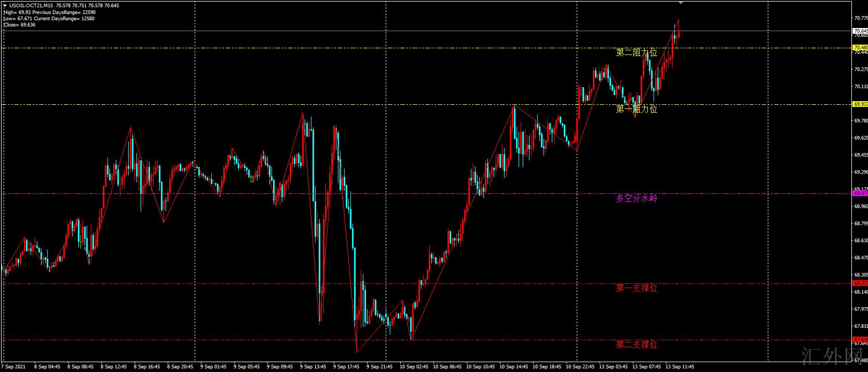
Task: Open the chart menu arrow beside USOIL.OCT21
Action: pyautogui.click(x=5, y=5)
